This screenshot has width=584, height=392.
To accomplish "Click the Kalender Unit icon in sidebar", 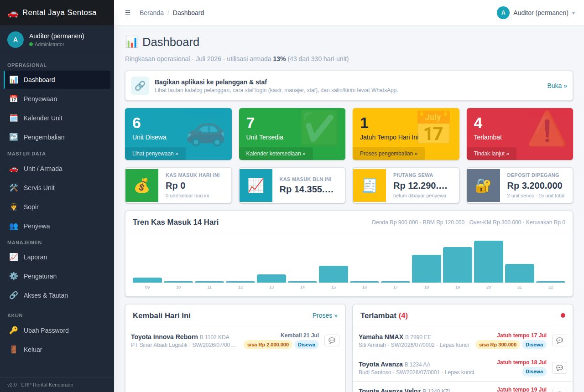I will point(14,118).
